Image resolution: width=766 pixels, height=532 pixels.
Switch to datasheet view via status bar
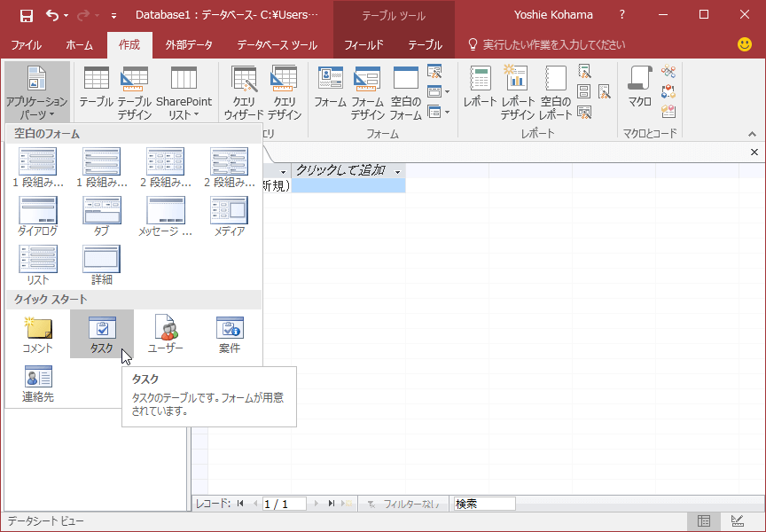(x=704, y=520)
